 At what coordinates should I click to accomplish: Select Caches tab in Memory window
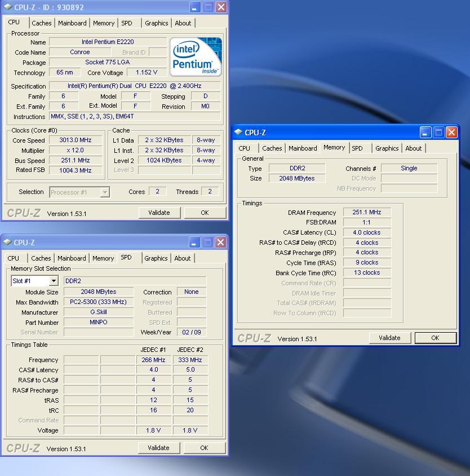click(272, 148)
